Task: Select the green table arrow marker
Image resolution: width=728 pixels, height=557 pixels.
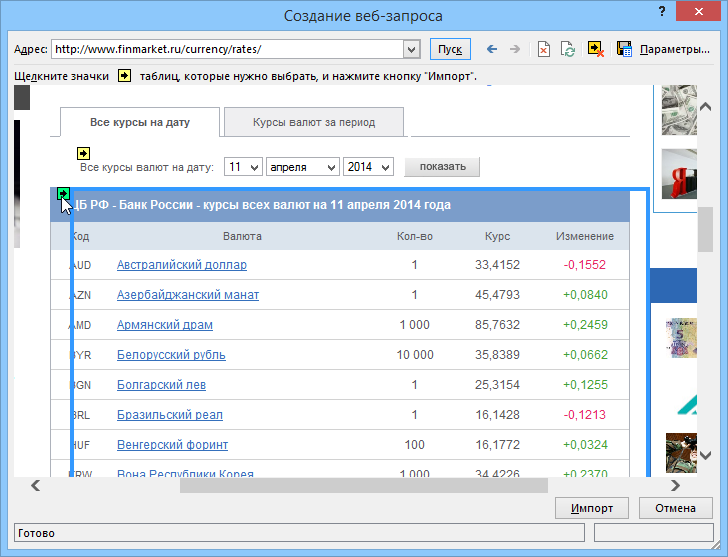Action: pos(63,193)
